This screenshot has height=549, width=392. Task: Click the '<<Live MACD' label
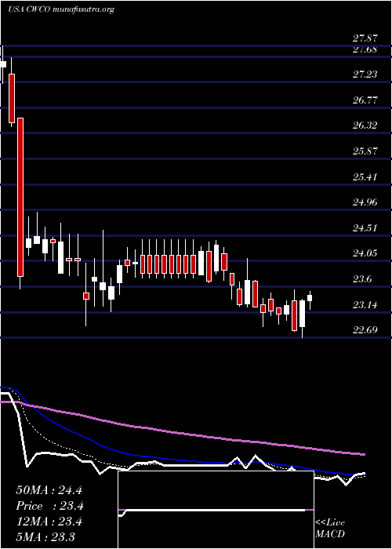coord(330,529)
